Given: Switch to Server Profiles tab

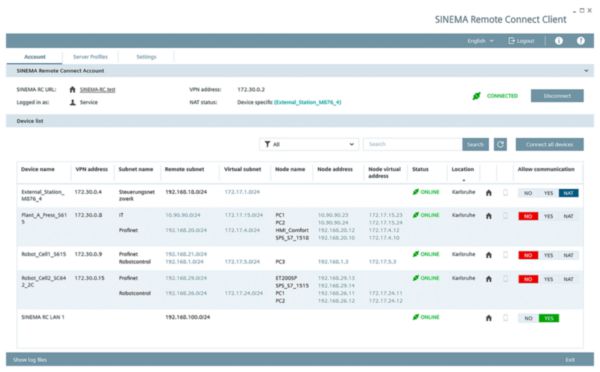Looking at the screenshot, I should tap(90, 57).
